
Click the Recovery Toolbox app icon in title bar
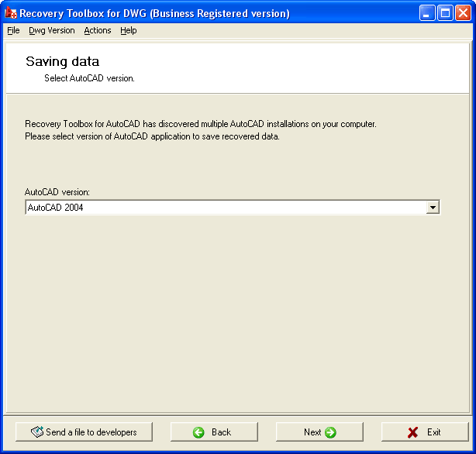point(11,13)
